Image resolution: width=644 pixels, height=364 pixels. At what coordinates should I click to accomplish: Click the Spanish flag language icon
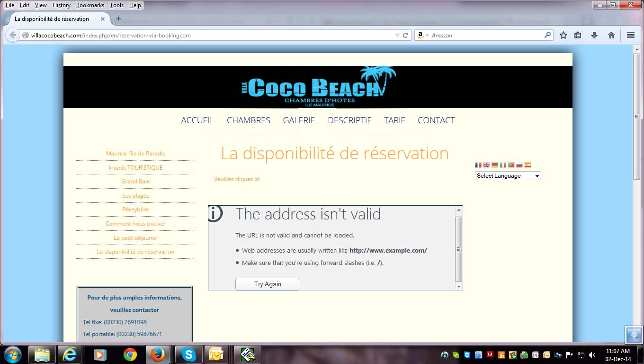528,165
